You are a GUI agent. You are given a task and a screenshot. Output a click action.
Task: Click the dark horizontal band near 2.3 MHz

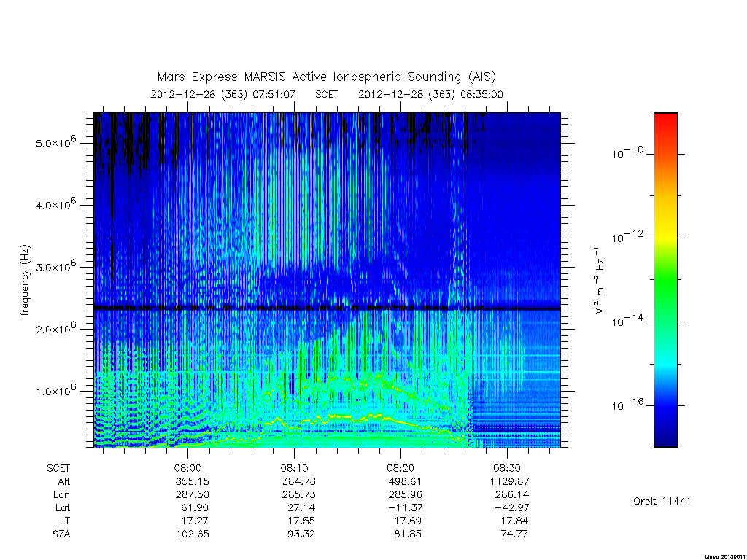[x=327, y=308]
